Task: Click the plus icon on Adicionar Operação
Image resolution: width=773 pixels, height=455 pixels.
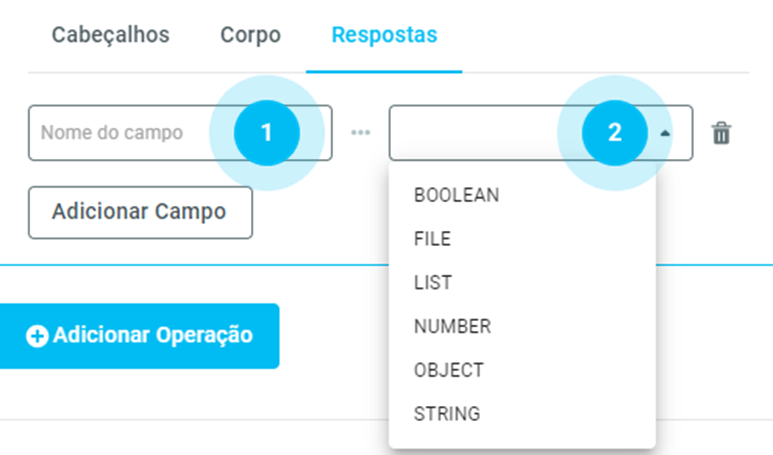Action: tap(37, 336)
